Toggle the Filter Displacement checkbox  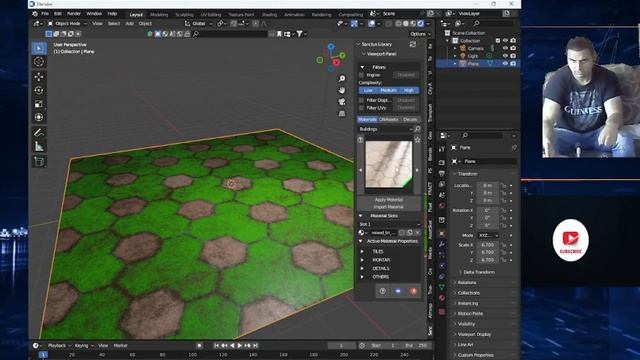[361, 100]
